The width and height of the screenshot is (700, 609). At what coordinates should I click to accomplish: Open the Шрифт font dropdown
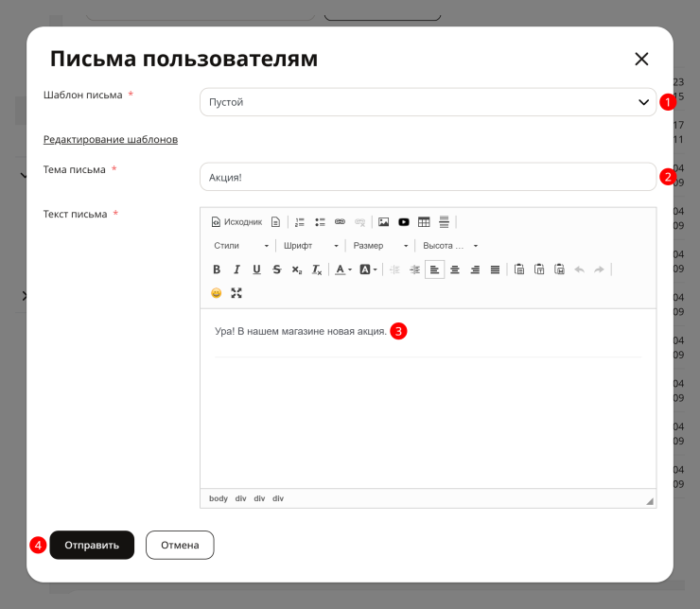[x=310, y=246]
